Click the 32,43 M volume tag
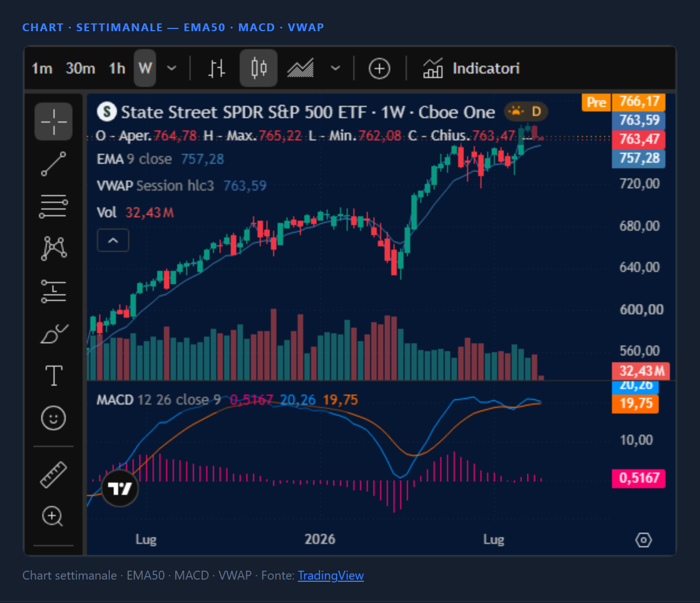The width and height of the screenshot is (700, 603). (641, 371)
